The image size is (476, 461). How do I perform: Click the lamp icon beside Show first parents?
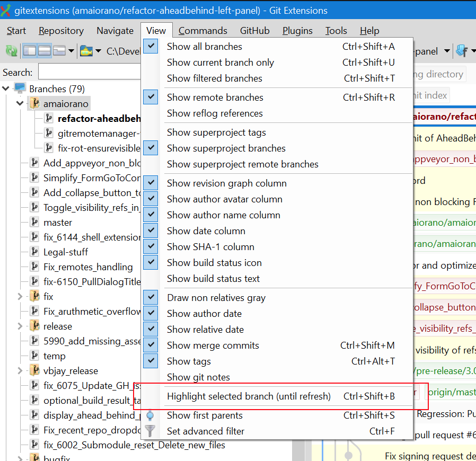point(150,415)
